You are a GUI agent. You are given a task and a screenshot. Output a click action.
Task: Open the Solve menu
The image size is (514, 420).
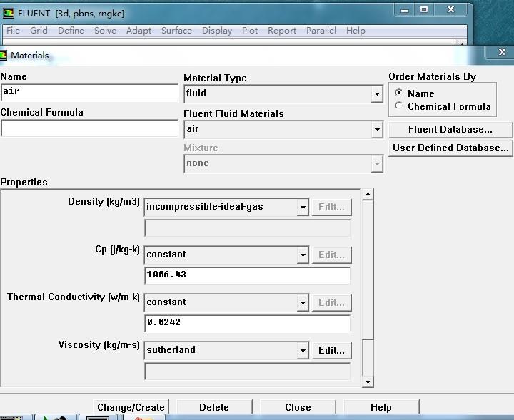point(105,31)
